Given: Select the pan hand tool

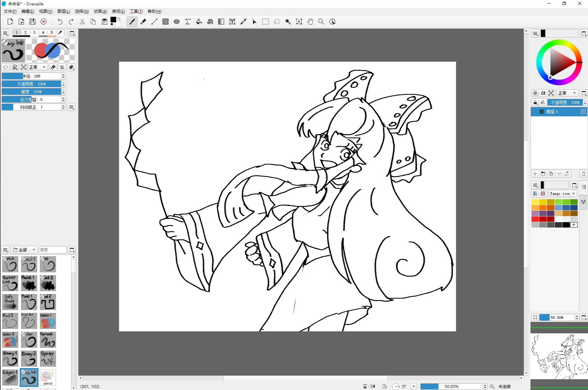Looking at the screenshot, I should coord(310,22).
